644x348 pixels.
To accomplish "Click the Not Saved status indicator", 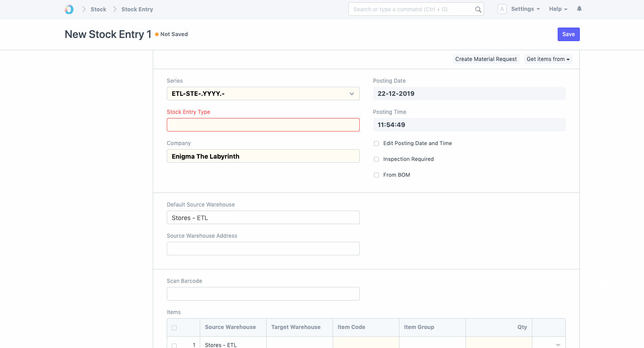I will pyautogui.click(x=172, y=34).
